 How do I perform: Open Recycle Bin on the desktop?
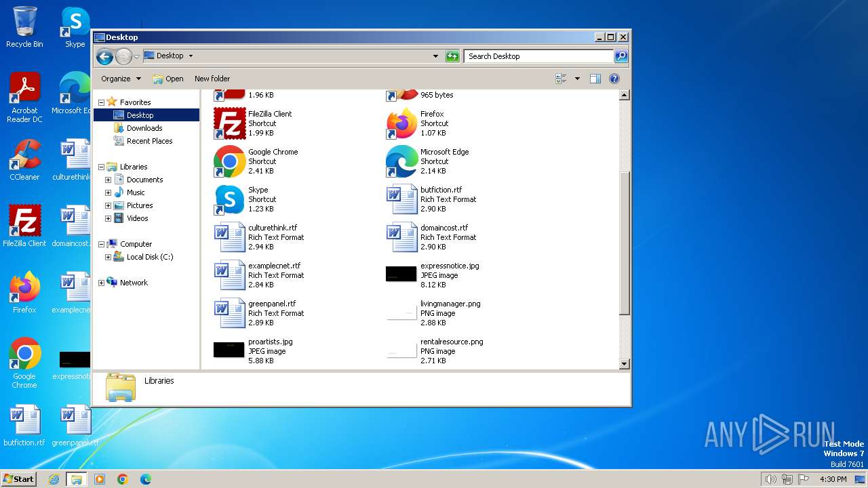tap(24, 27)
